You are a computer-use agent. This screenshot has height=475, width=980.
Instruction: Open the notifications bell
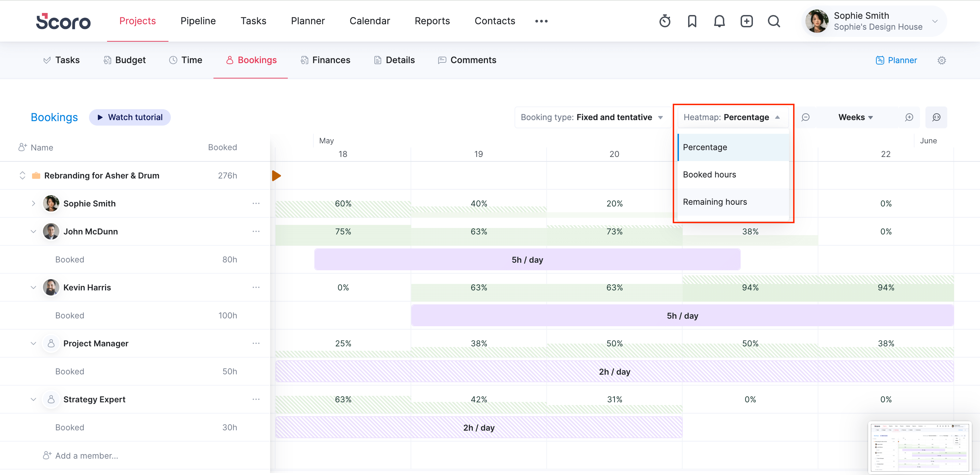click(719, 21)
